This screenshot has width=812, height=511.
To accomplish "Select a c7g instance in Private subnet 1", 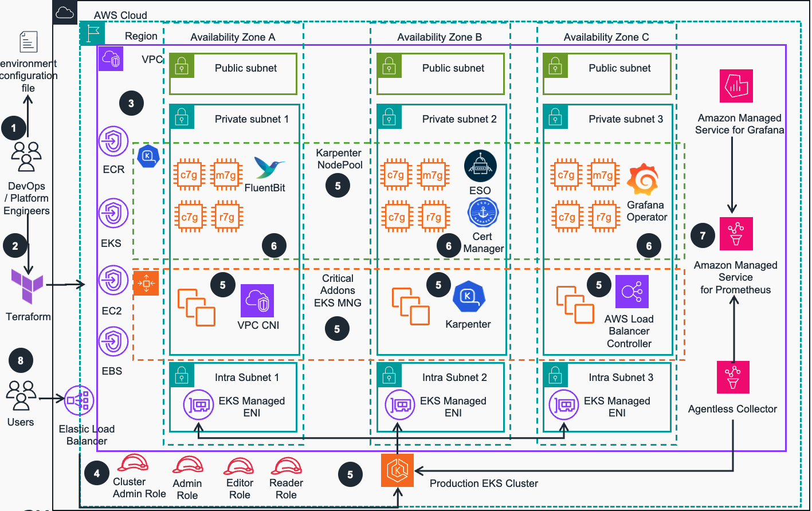I will click(x=189, y=174).
